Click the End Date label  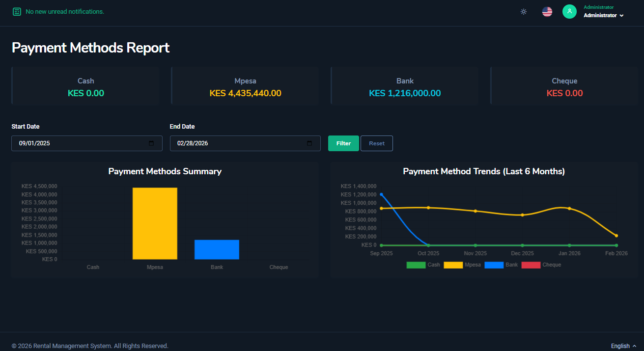pos(182,127)
